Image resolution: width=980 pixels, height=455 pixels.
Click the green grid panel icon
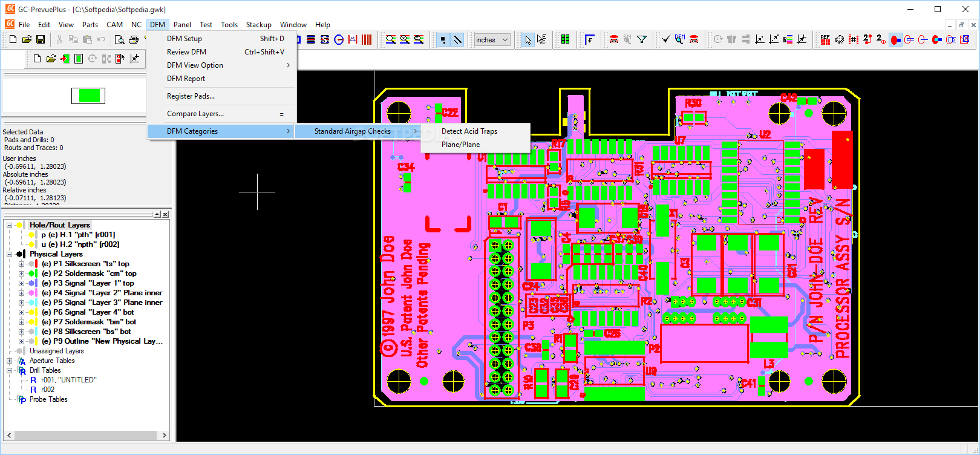(x=565, y=39)
